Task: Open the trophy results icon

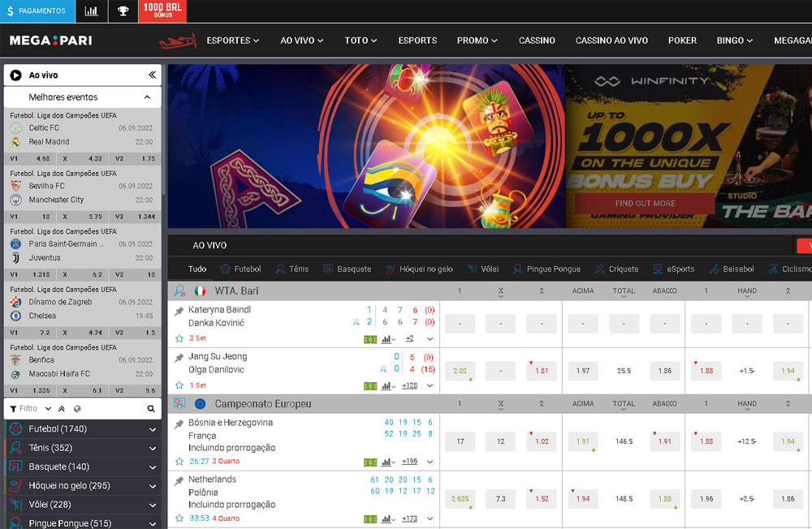Action: (123, 11)
